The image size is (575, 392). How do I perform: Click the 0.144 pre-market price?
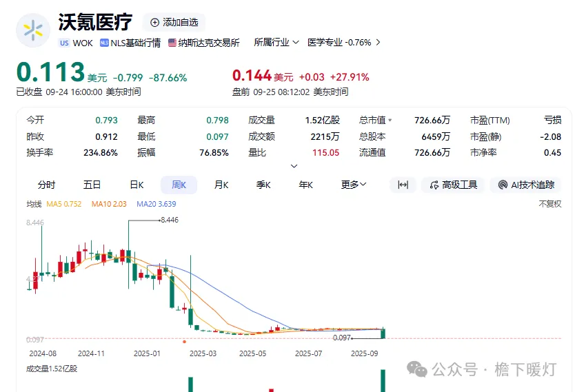(252, 76)
